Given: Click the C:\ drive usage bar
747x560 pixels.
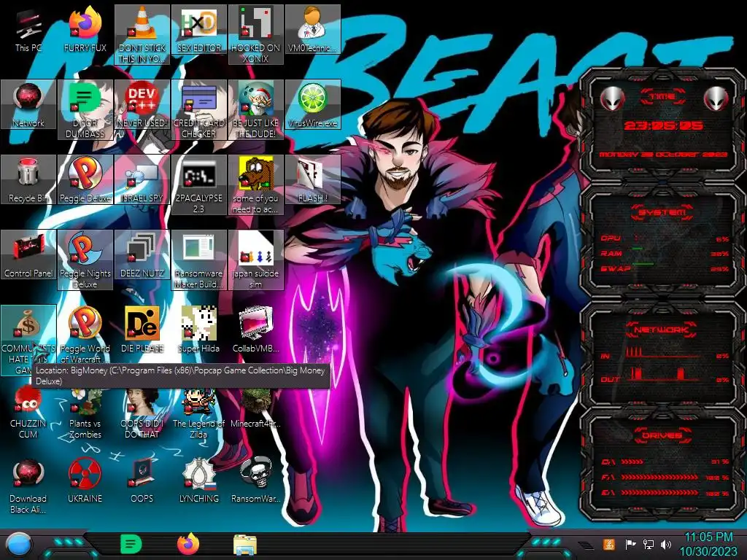Looking at the screenshot, I should [x=632, y=462].
